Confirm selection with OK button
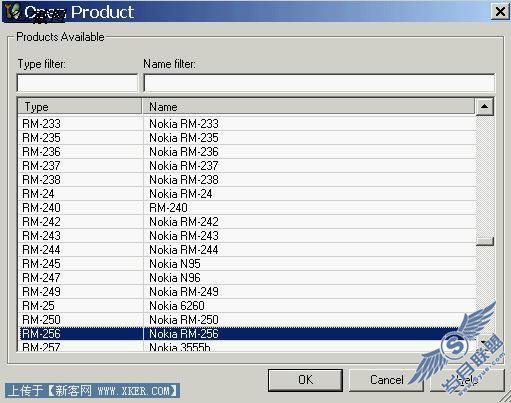The width and height of the screenshot is (511, 403). click(x=305, y=380)
